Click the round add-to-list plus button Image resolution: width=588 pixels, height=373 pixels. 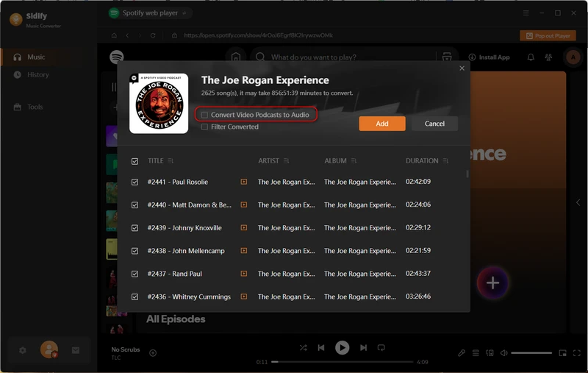click(x=492, y=283)
